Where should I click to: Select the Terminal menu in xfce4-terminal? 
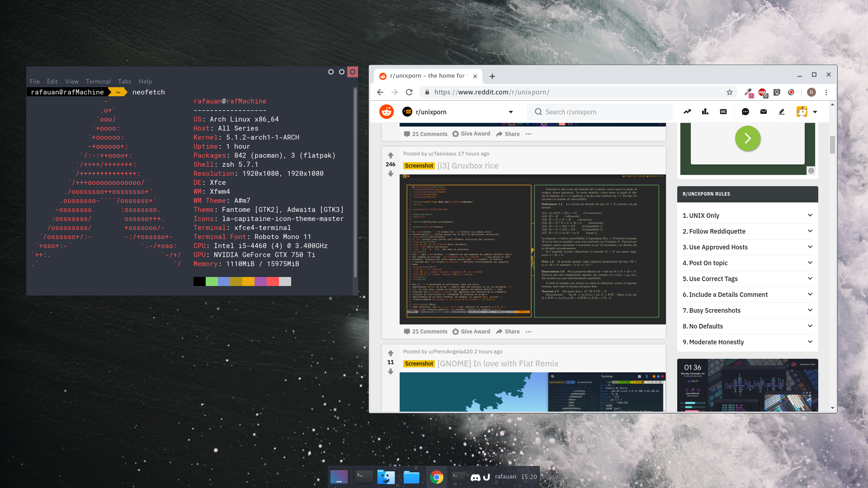97,81
